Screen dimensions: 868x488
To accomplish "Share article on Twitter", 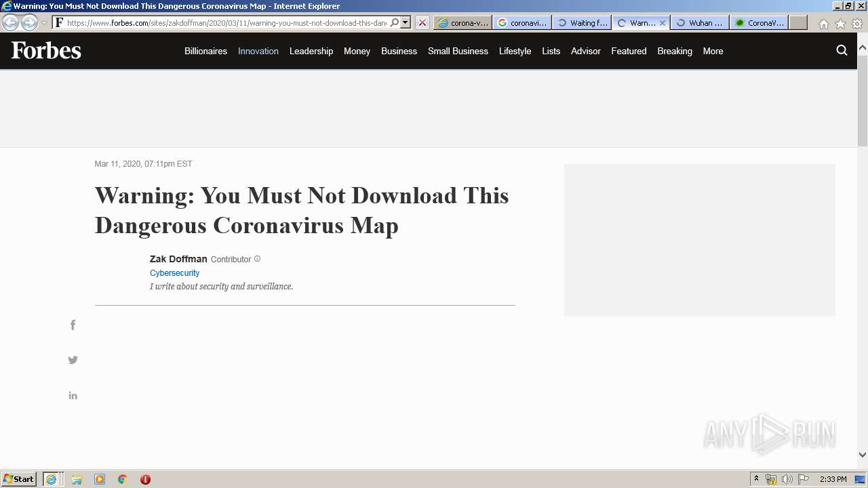I will (x=73, y=360).
